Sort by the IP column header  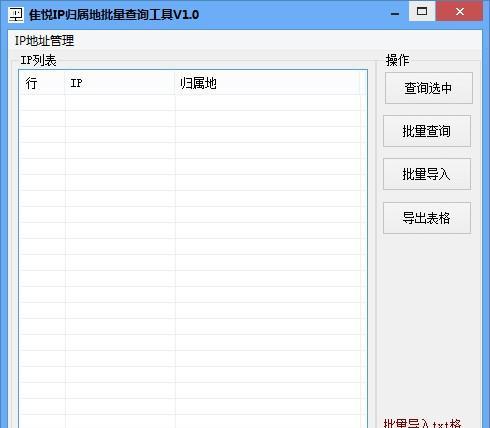coord(120,83)
